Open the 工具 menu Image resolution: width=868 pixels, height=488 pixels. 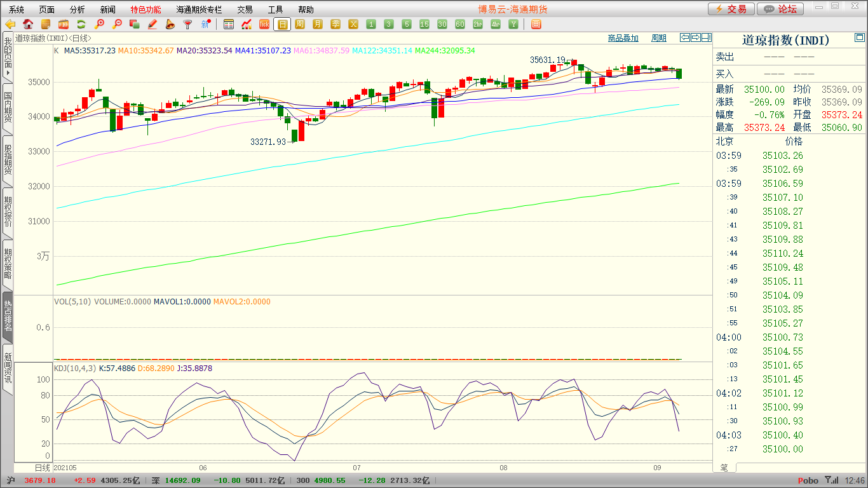275,10
